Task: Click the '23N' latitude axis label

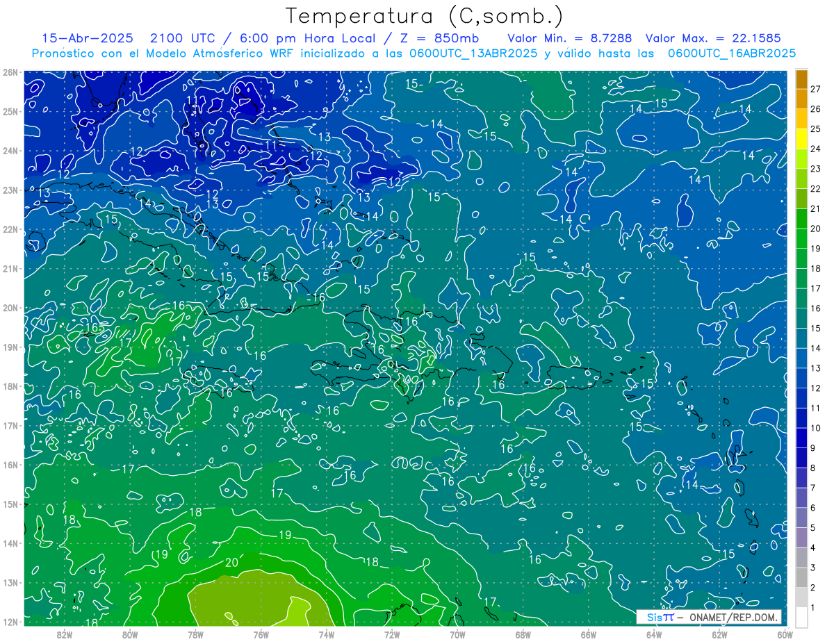Action: point(10,190)
